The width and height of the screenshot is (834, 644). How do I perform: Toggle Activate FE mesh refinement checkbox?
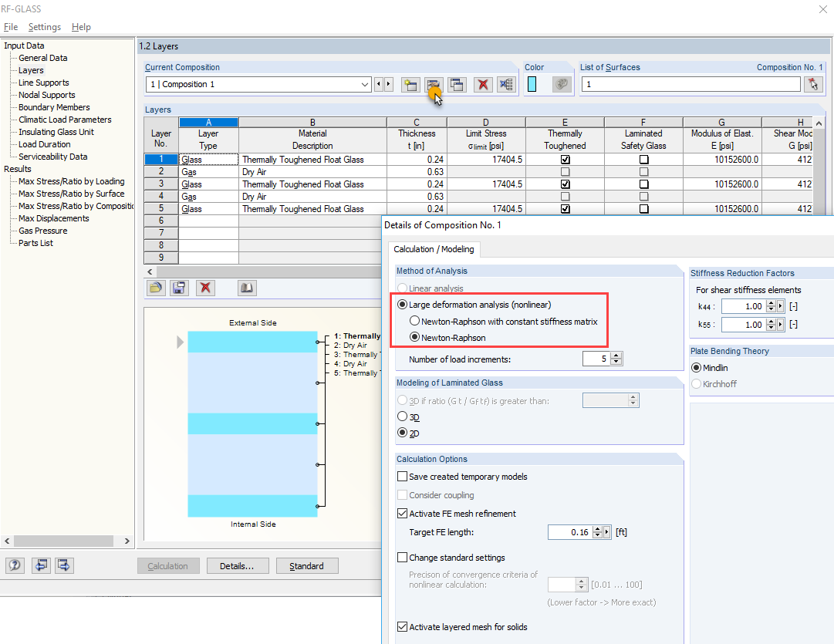pos(403,514)
